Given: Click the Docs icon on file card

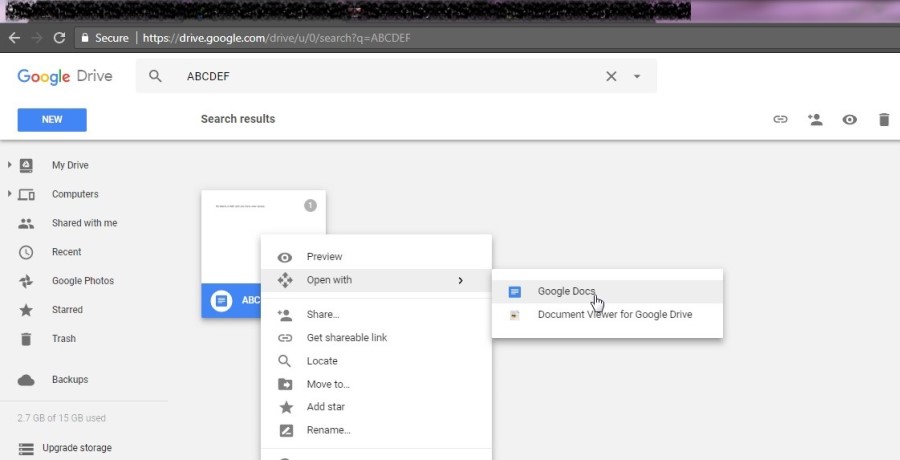Looking at the screenshot, I should [221, 300].
